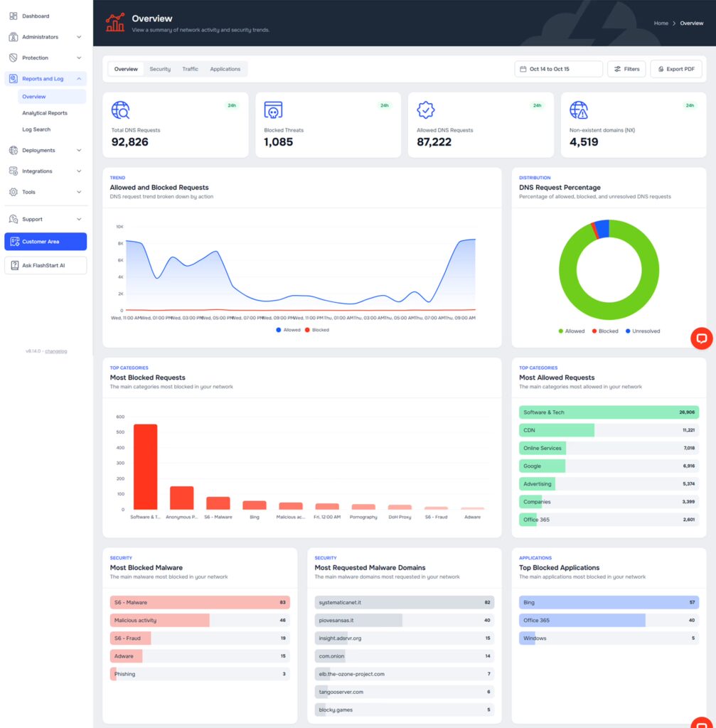Toggle Blocked in the donut chart legend

point(604,331)
